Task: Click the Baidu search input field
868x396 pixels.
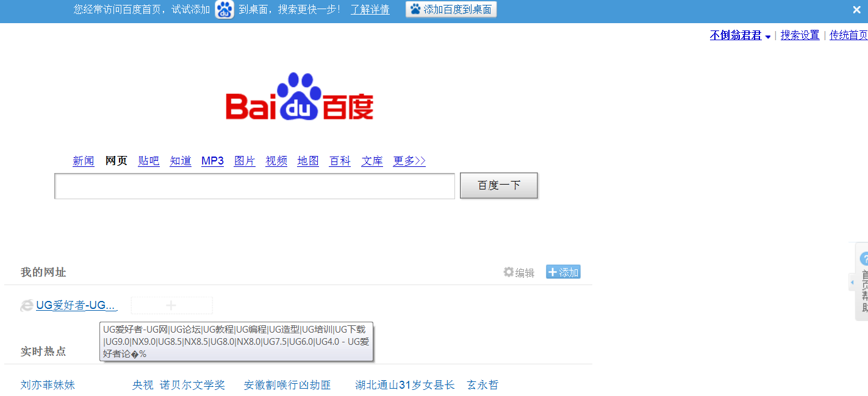Action: [255, 186]
